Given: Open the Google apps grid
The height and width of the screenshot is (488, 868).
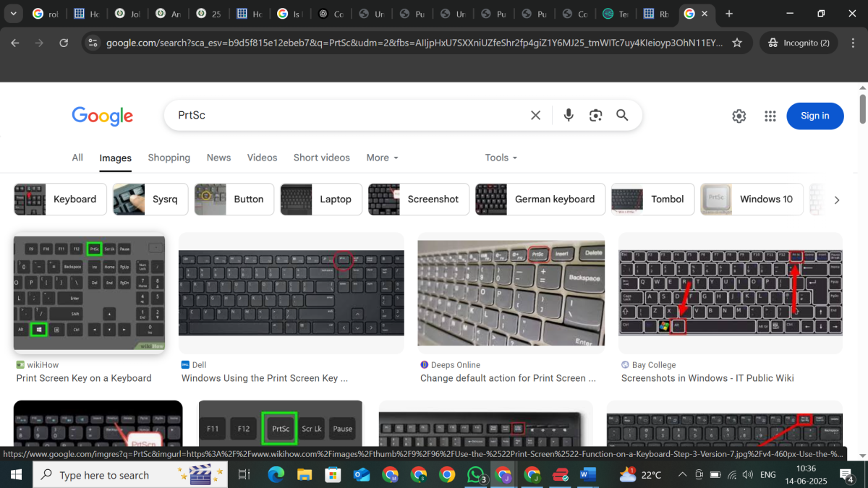Looking at the screenshot, I should coord(770,116).
